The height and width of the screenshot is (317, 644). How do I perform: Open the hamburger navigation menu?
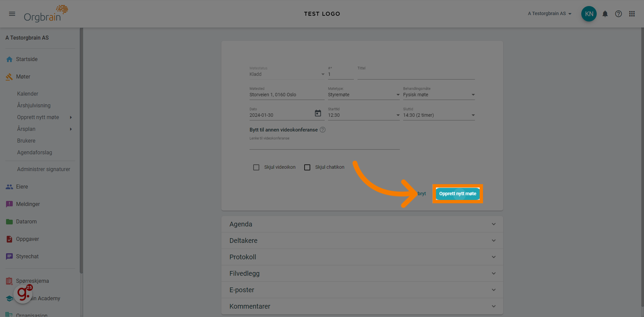coord(12,14)
